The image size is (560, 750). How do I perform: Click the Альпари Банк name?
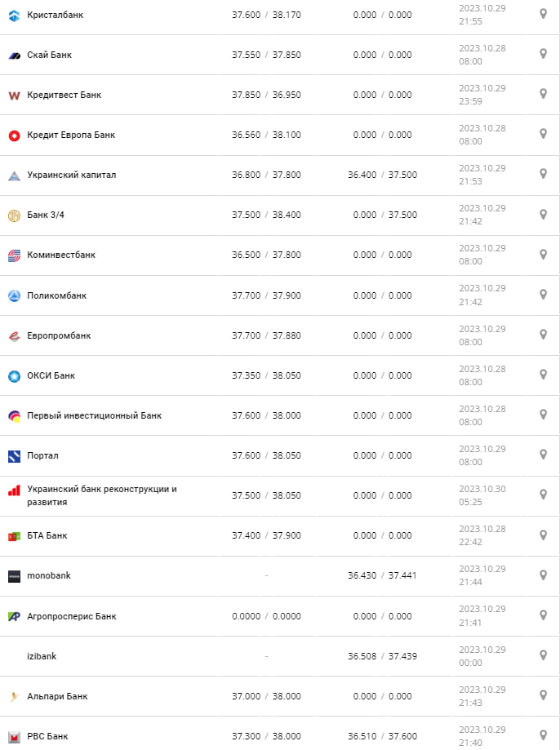click(x=57, y=696)
